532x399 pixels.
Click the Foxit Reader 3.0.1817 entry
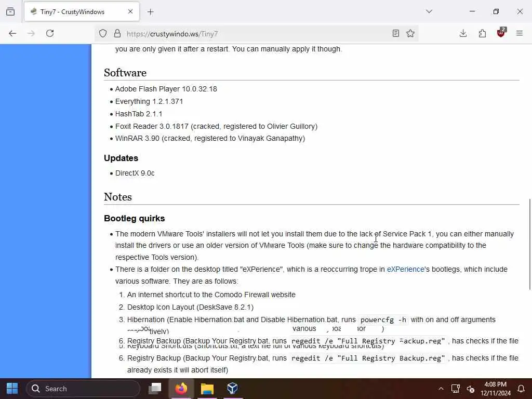tap(216, 127)
